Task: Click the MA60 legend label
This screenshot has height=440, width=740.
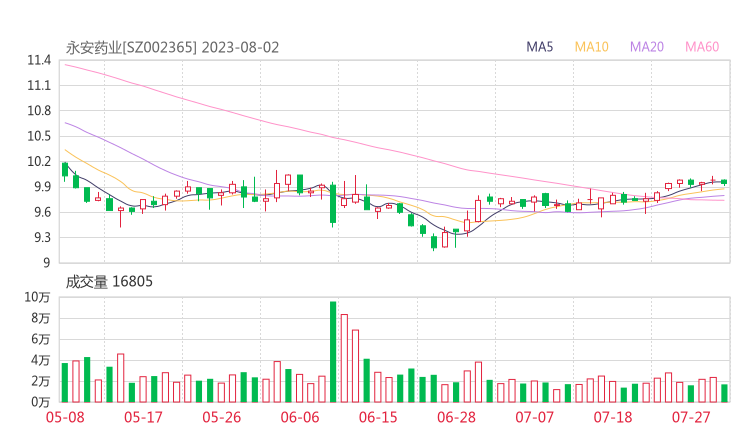Action: coord(702,47)
